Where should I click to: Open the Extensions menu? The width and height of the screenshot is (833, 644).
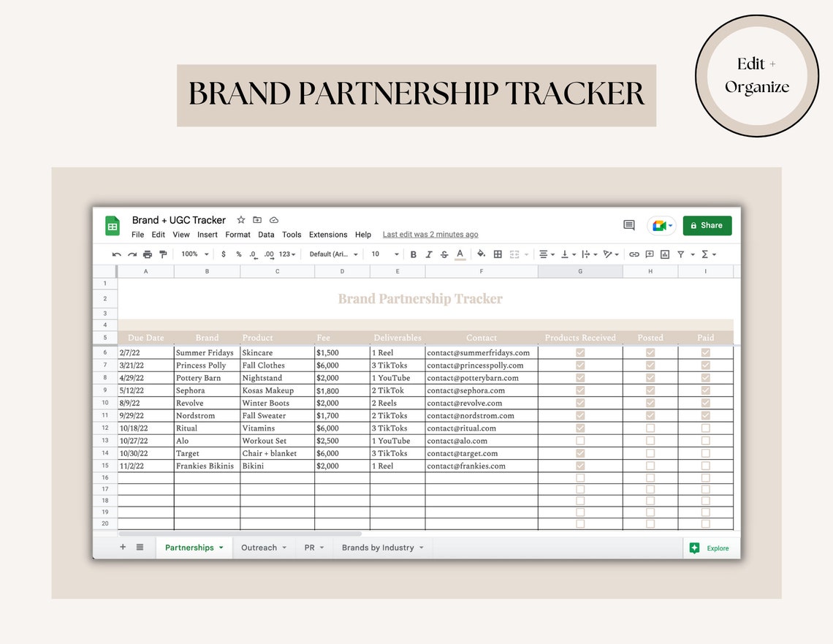[327, 235]
